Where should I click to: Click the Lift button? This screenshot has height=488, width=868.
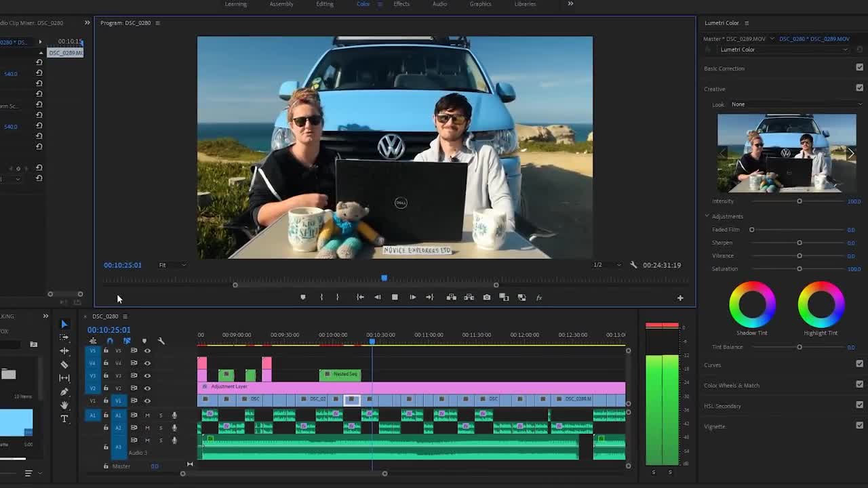(451, 298)
